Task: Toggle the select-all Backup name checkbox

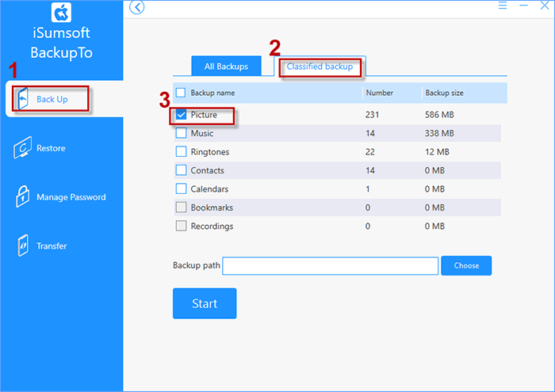Action: pyautogui.click(x=181, y=93)
